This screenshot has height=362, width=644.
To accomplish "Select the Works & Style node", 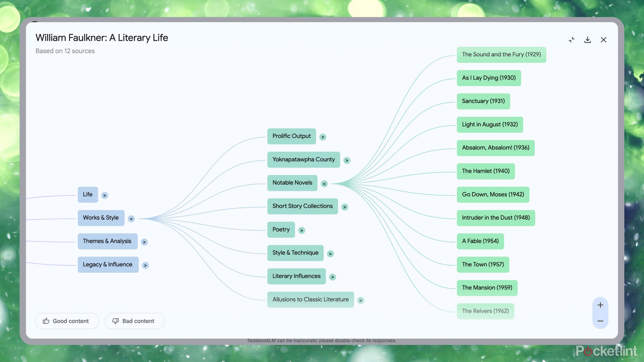I will coord(101,218).
